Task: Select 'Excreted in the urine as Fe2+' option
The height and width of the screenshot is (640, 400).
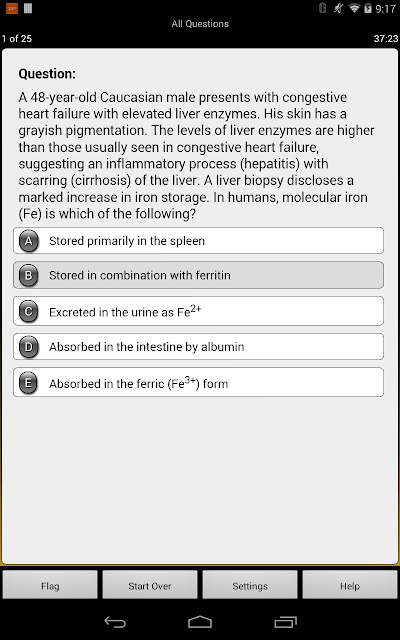Action: point(198,311)
